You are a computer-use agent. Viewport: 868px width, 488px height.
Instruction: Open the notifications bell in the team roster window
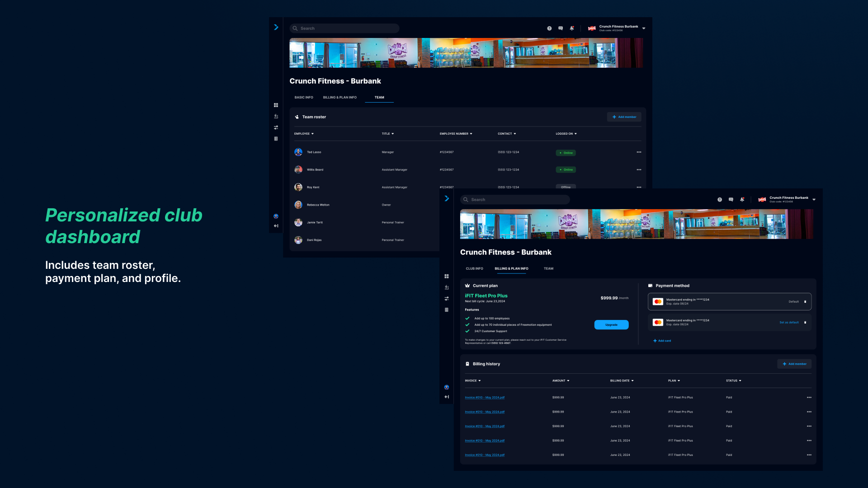click(572, 28)
